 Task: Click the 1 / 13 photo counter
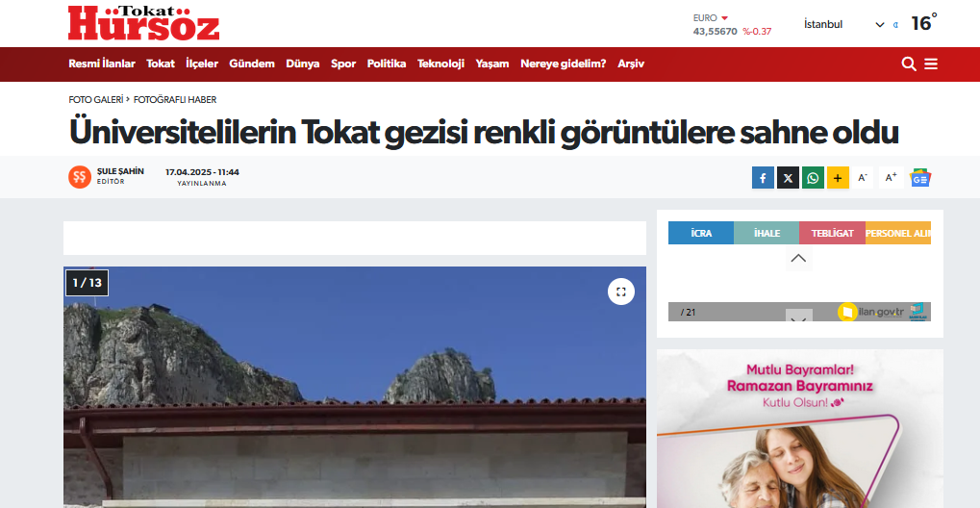tap(87, 283)
